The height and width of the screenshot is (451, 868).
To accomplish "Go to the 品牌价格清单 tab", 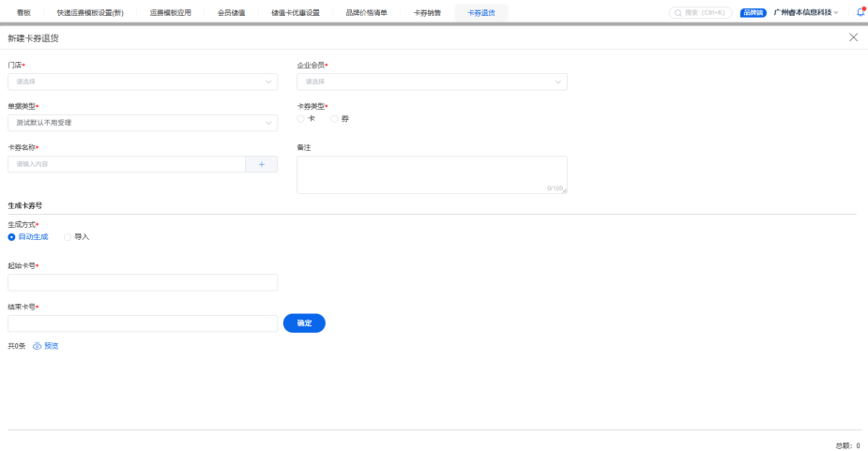I will point(366,12).
